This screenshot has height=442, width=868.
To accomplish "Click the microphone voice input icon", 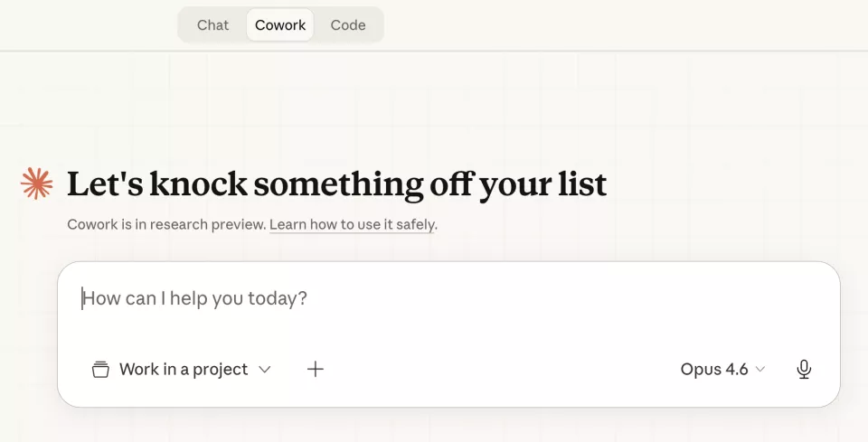I will 804,369.
